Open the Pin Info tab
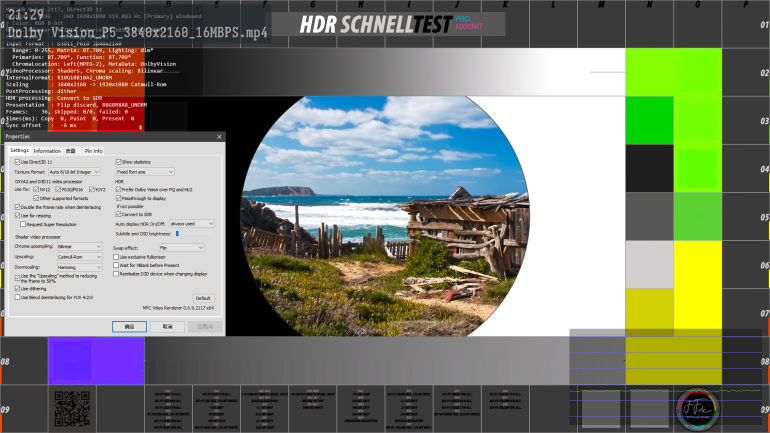This screenshot has height=433, width=770. [93, 151]
